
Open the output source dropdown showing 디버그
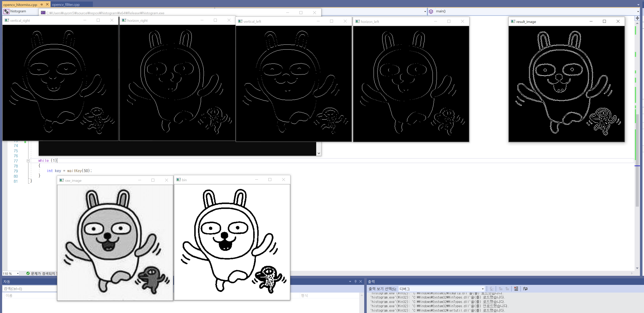tap(483, 289)
